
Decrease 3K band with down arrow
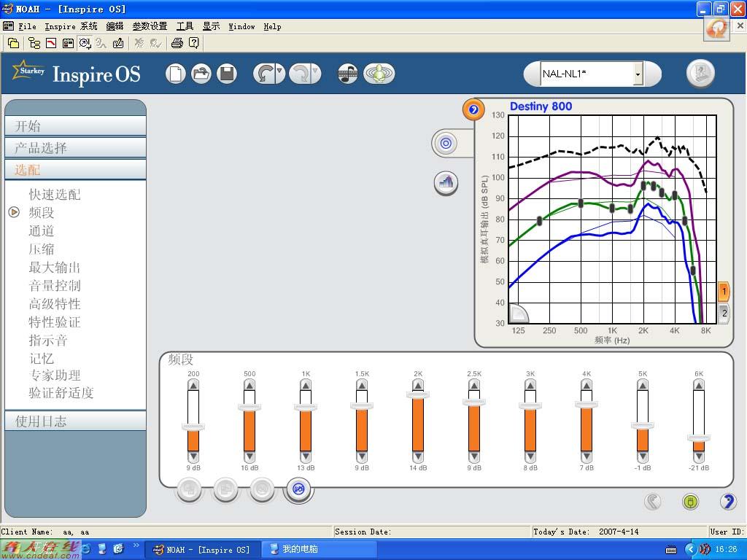tap(530, 456)
